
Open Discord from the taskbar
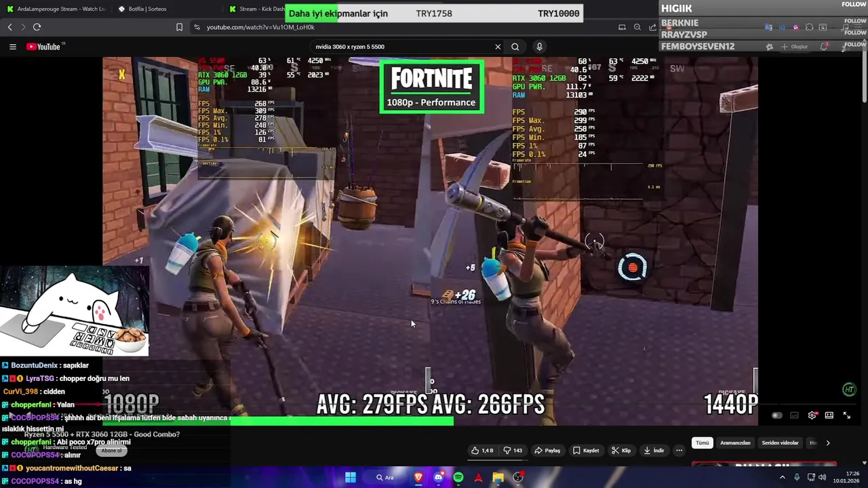[438, 478]
